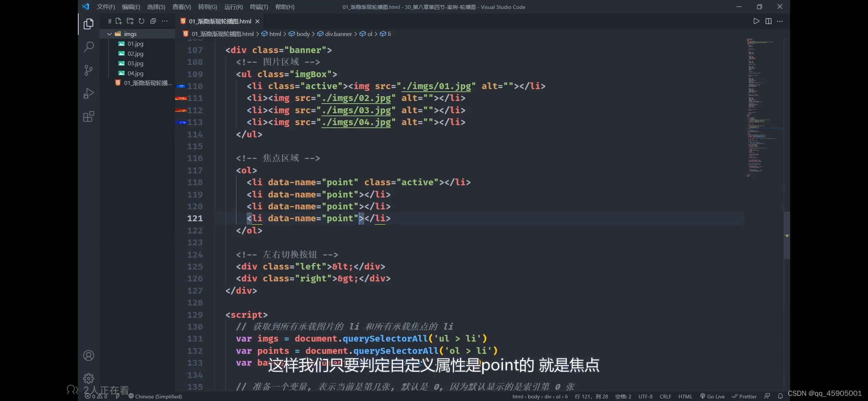This screenshot has height=401, width=868.
Task: Open the 帮助(H) menu
Action: pos(284,7)
